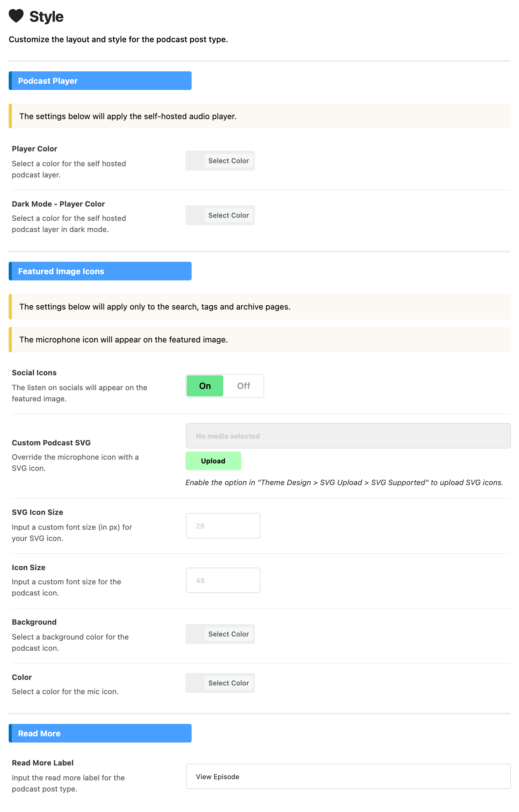Upload a Custom Podcast SVG
The image size is (519, 812).
(x=213, y=461)
